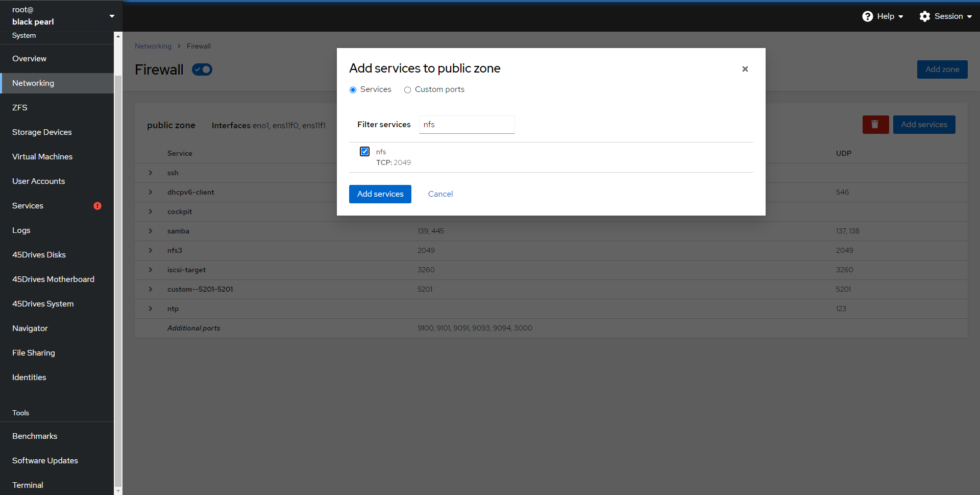Screen dimensions: 980x495
Task: Confirm with the blue Add services button
Action: click(380, 194)
